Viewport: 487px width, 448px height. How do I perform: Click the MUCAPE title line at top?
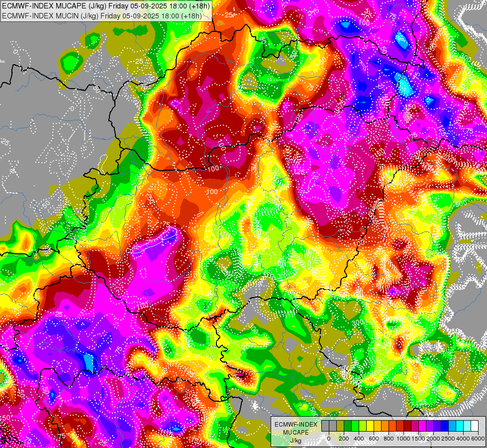pyautogui.click(x=105, y=6)
